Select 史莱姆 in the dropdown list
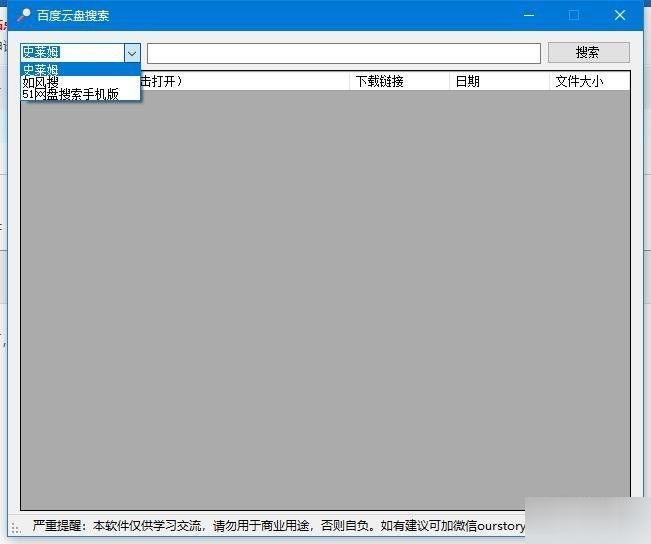The image size is (651, 544). point(81,69)
